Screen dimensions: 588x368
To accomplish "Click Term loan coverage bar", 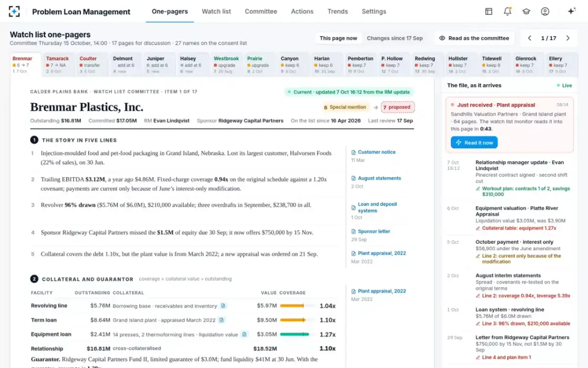I will [297, 320].
